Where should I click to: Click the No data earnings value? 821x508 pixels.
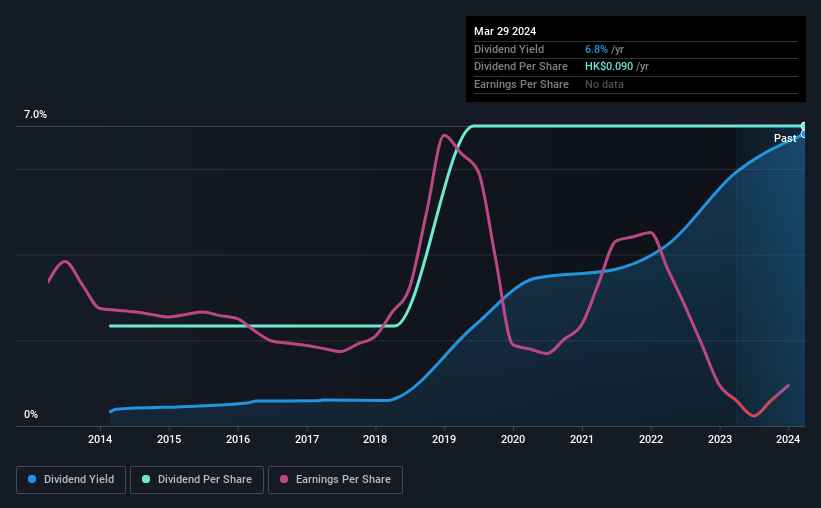(x=604, y=84)
